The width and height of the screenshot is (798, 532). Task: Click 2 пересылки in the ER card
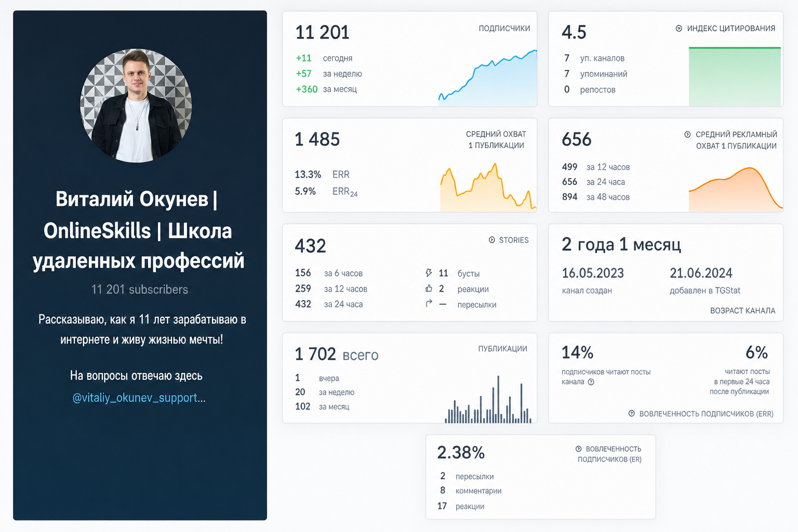click(466, 476)
